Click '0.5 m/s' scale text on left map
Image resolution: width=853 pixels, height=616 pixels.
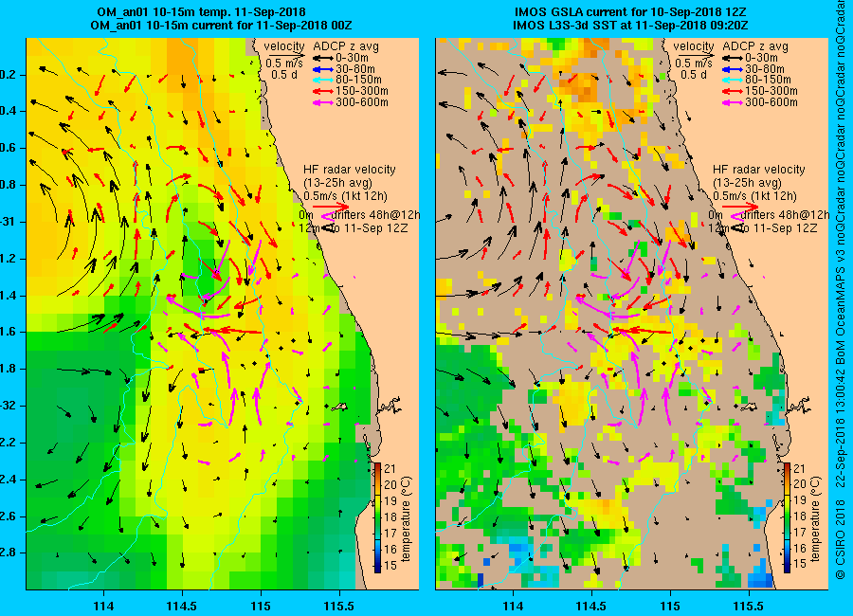point(284,63)
